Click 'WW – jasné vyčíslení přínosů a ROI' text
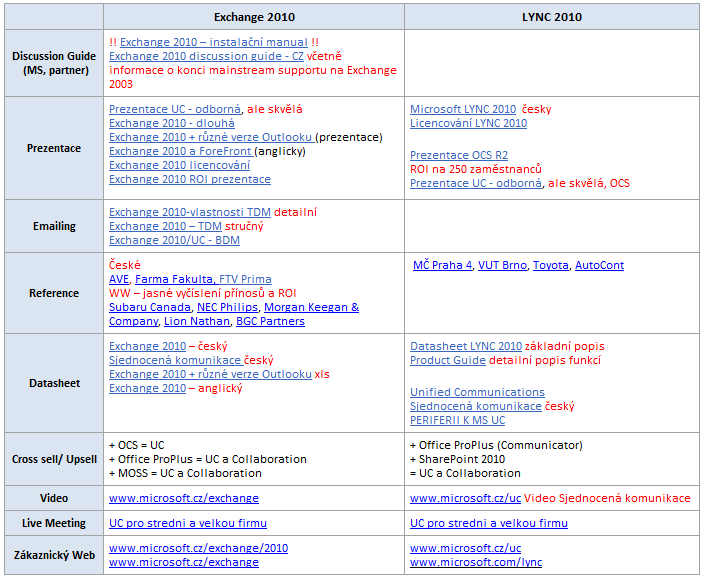This screenshot has height=580, width=703. click(x=203, y=293)
